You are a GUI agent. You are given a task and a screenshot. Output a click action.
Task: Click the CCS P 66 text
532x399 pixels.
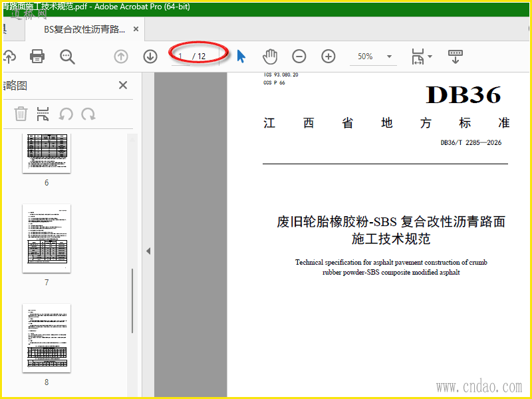click(274, 82)
